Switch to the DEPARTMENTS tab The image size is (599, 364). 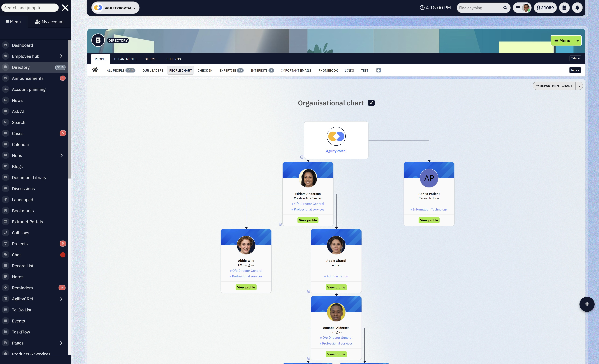[125, 59]
